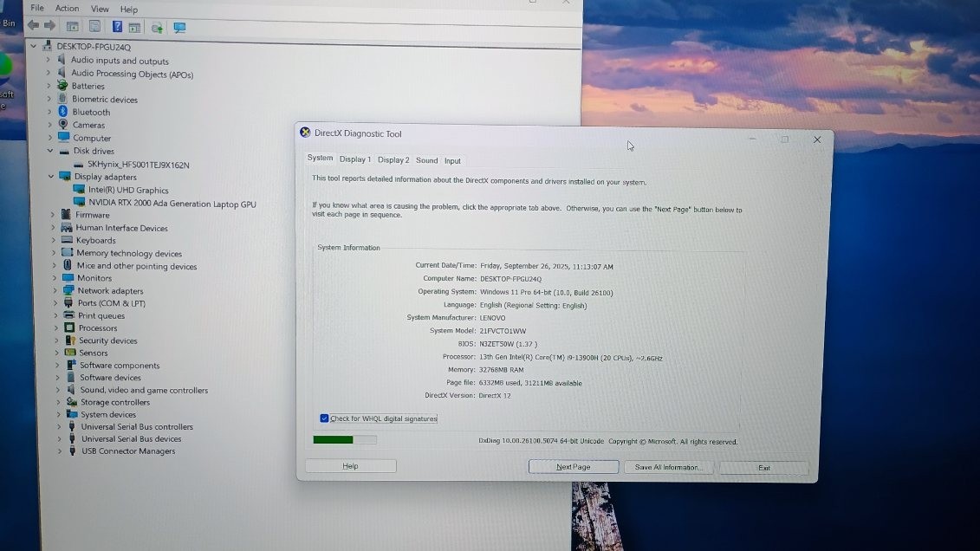Image resolution: width=980 pixels, height=551 pixels.
Task: Click the Processor value i9-13900H text
Action: tap(571, 358)
